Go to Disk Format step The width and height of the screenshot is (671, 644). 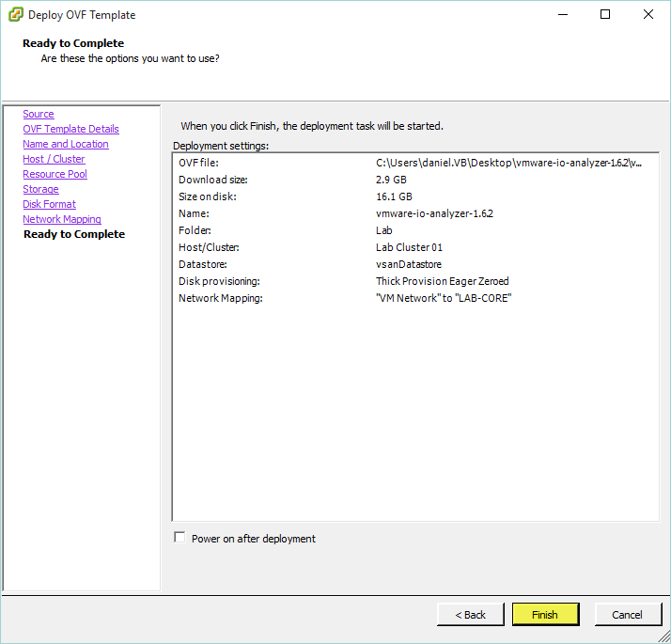coord(49,204)
